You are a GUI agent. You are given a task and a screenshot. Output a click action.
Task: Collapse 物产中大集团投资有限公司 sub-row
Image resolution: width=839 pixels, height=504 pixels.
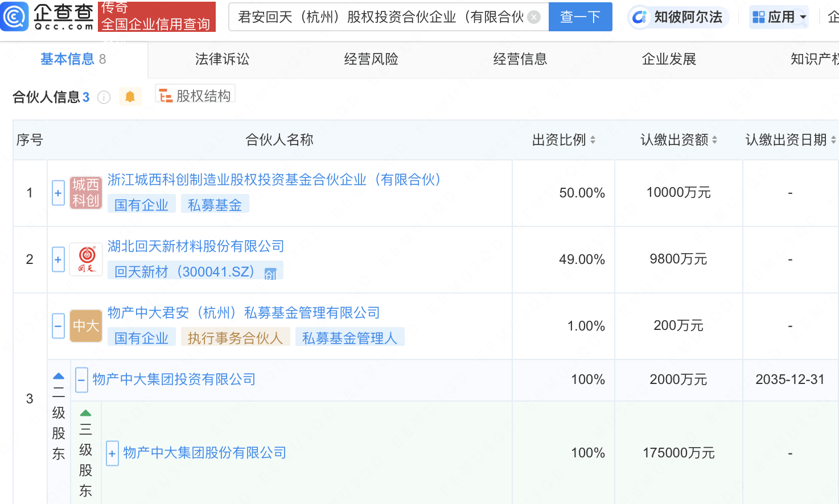(81, 379)
